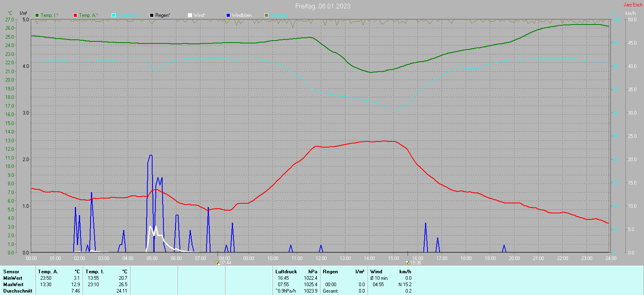Click the '12:00' time axis label
Image resolution: width=644 pixels, height=295 pixels.
click(x=321, y=258)
